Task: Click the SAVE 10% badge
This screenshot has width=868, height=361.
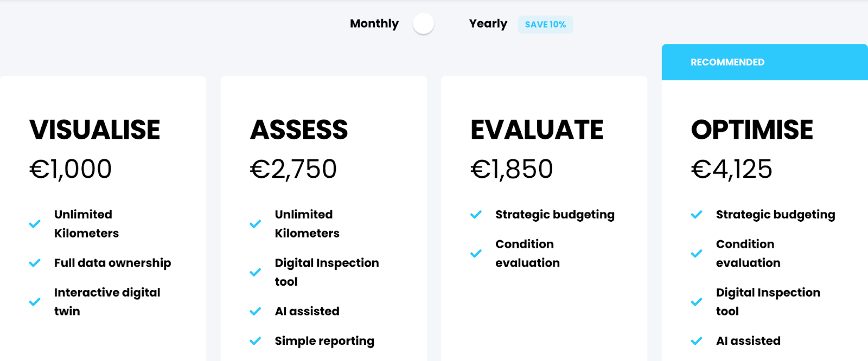Action: [x=545, y=24]
